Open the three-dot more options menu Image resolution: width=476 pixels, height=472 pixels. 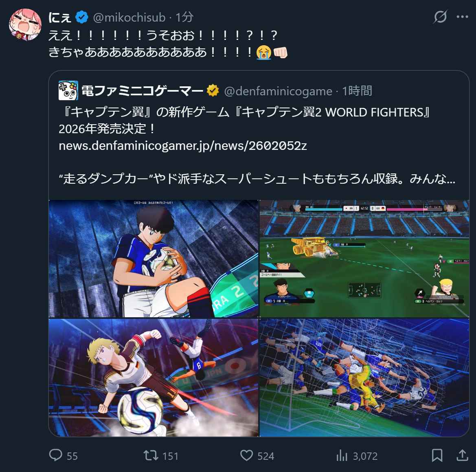click(x=462, y=17)
